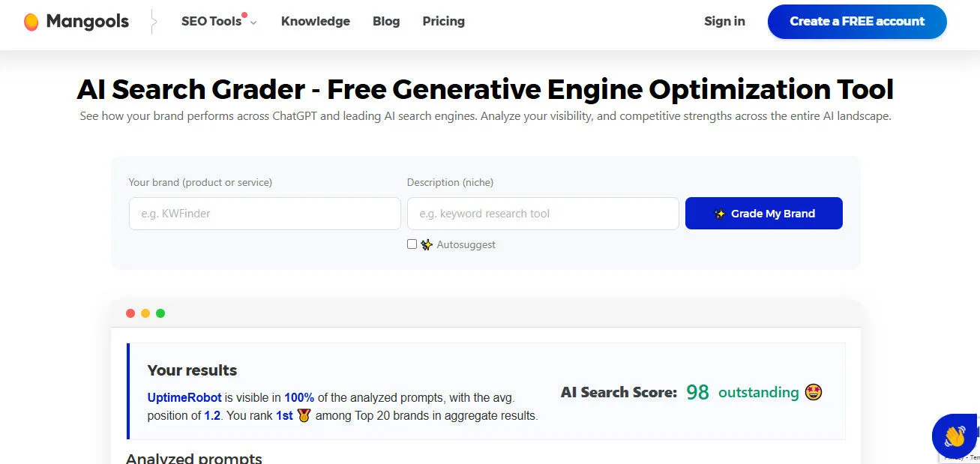Click the red dot in the mock browser bar
The width and height of the screenshot is (980, 464).
[130, 313]
